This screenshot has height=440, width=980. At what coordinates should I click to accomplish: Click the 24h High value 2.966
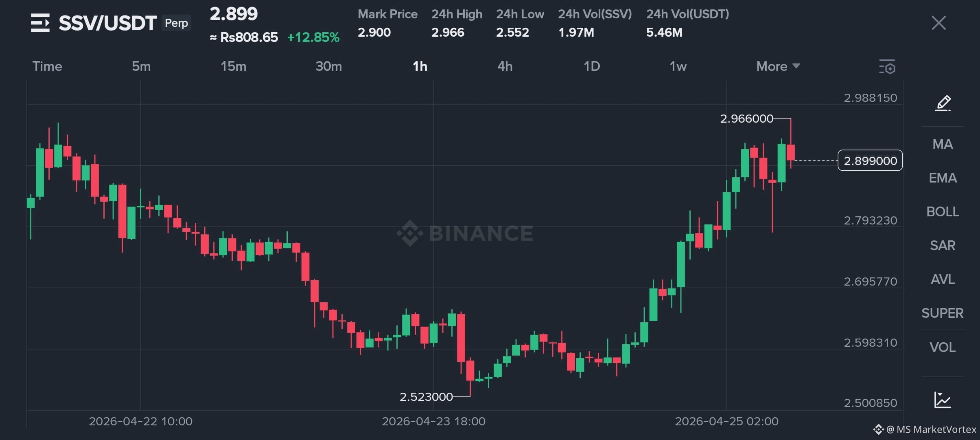pos(448,33)
